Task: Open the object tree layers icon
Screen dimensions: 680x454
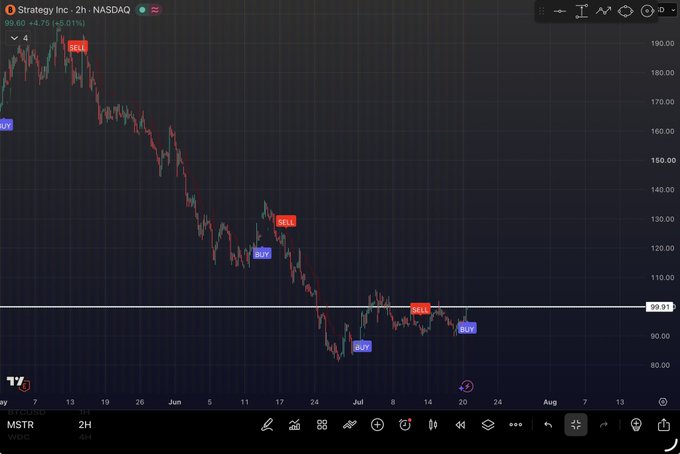Action: pos(488,425)
